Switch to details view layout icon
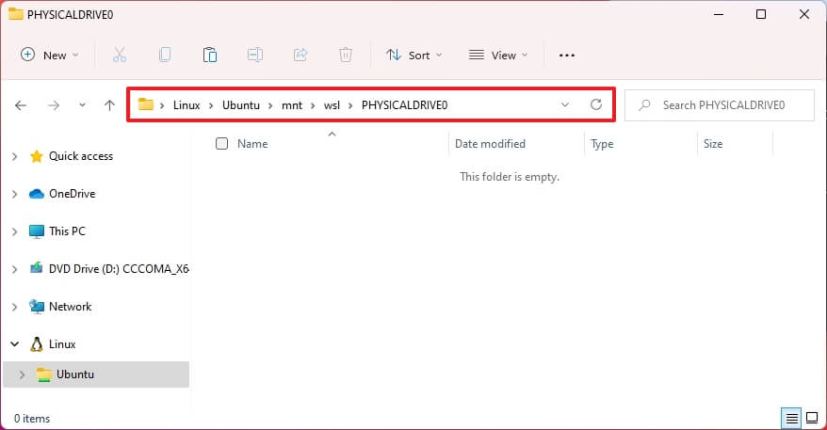827x430 pixels. 791,419
